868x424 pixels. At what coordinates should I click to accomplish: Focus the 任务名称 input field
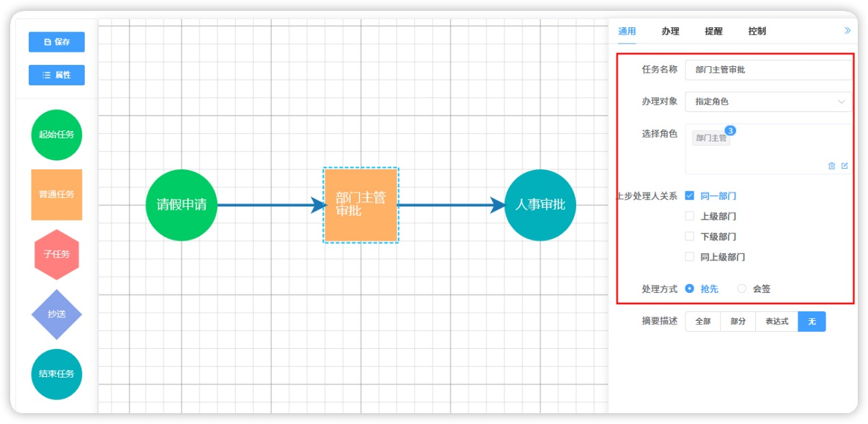tap(769, 70)
